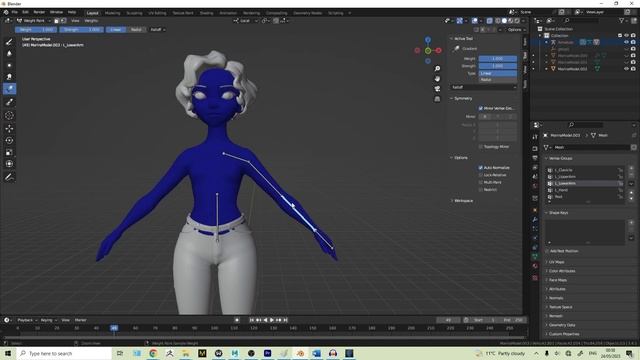Expand the Custom Properties panel
Image resolution: width=640 pixels, height=360 pixels.
point(564,334)
